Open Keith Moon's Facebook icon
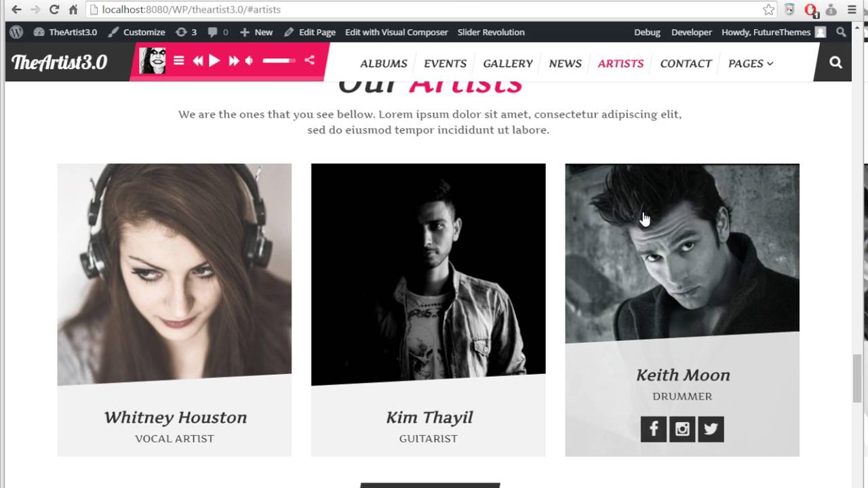868x488 pixels. 654,429
